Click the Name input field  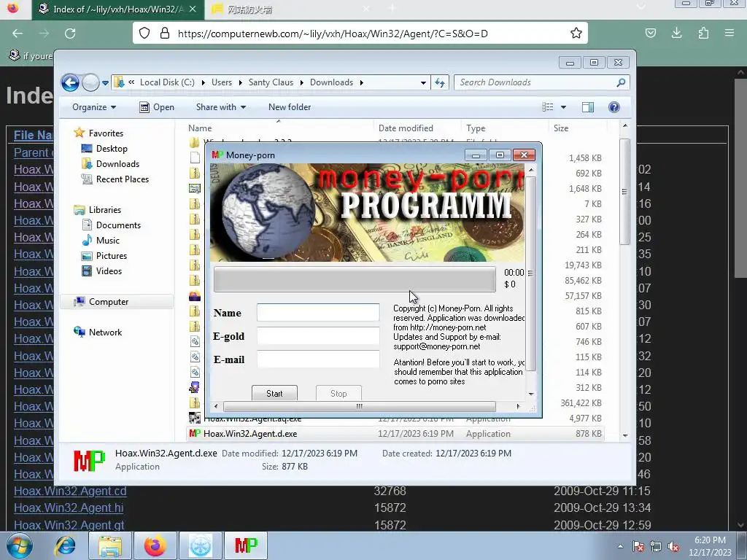coord(318,313)
